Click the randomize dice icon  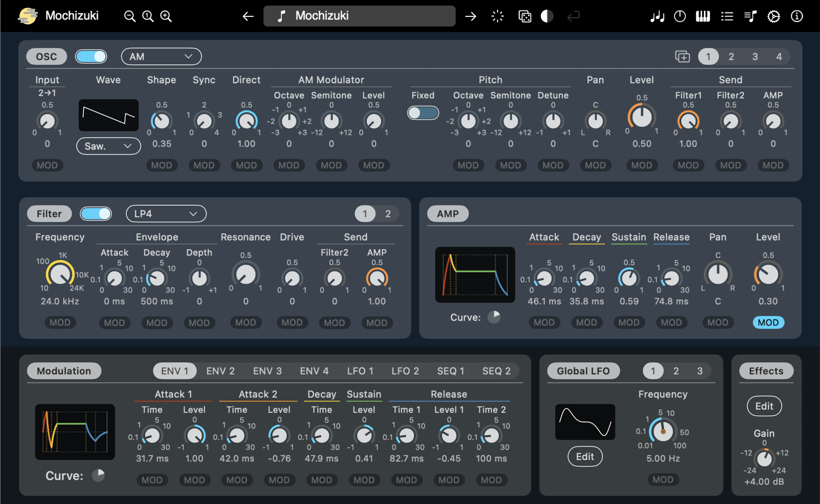point(525,16)
